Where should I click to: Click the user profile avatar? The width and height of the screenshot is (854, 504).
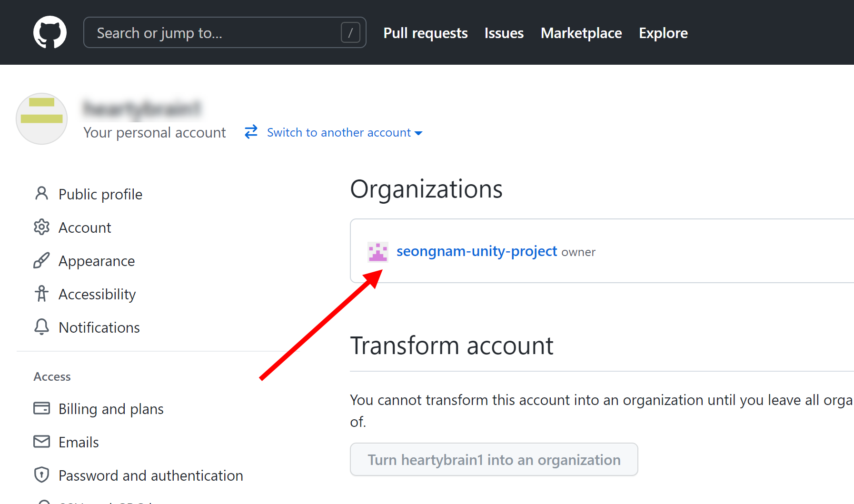tap(42, 119)
